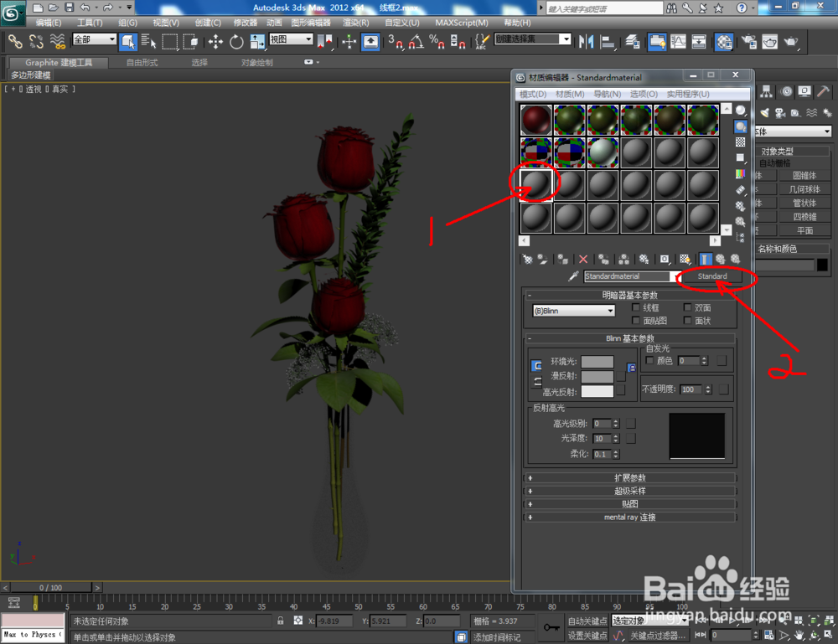Viewport: 838px width, 644px height.
Task: Open the 渲染(R) menu
Action: coord(356,23)
